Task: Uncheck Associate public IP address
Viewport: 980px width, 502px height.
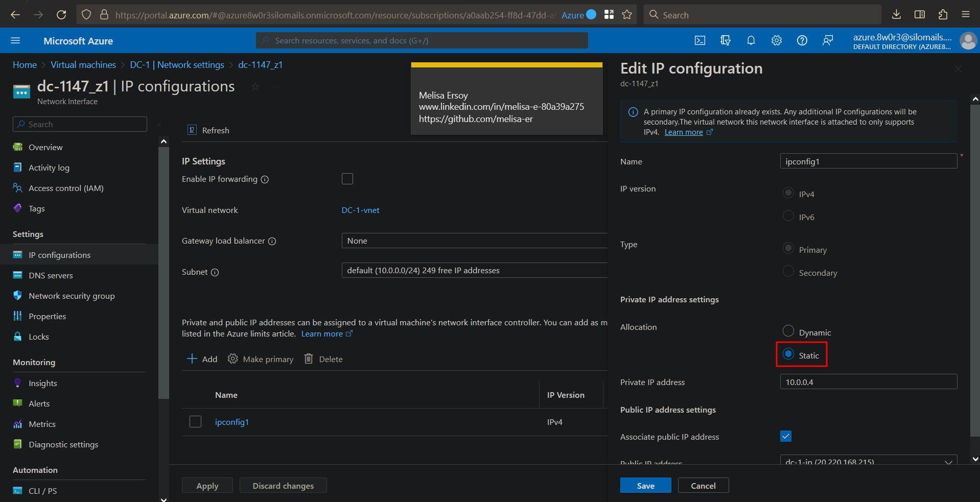Action: (785, 436)
